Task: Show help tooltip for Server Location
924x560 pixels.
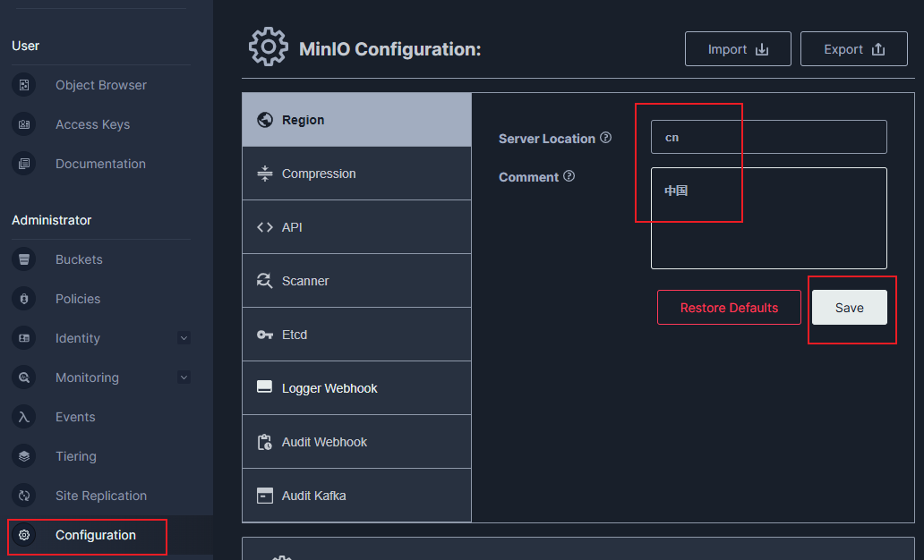Action: pos(606,138)
